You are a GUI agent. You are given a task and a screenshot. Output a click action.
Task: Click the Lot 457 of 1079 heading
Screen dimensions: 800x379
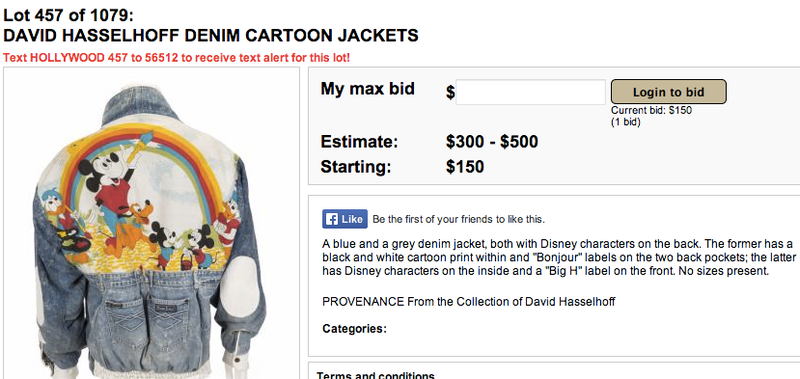coord(68,15)
